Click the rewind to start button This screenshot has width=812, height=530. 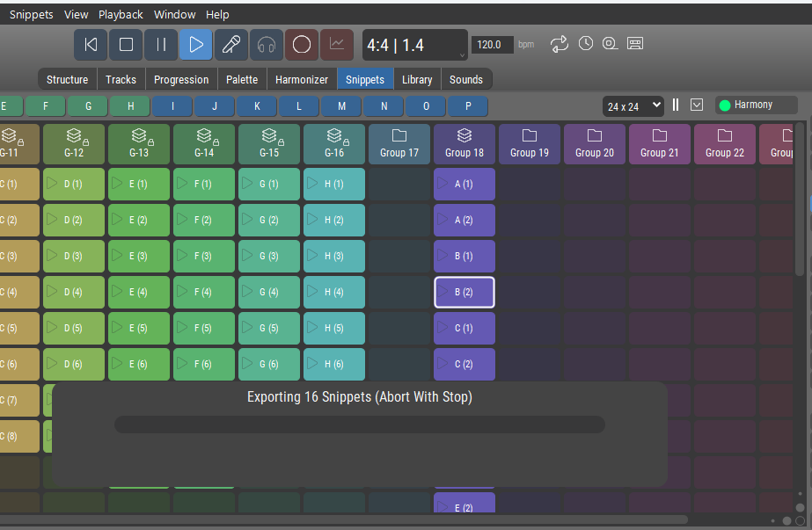[x=91, y=45]
